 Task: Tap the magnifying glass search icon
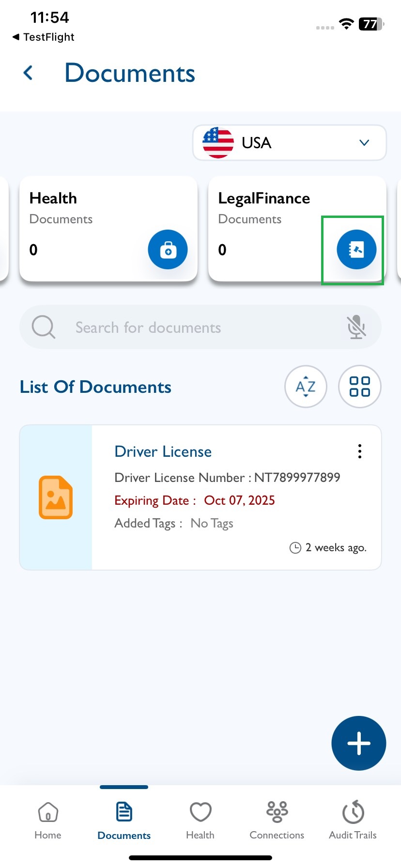tap(44, 327)
